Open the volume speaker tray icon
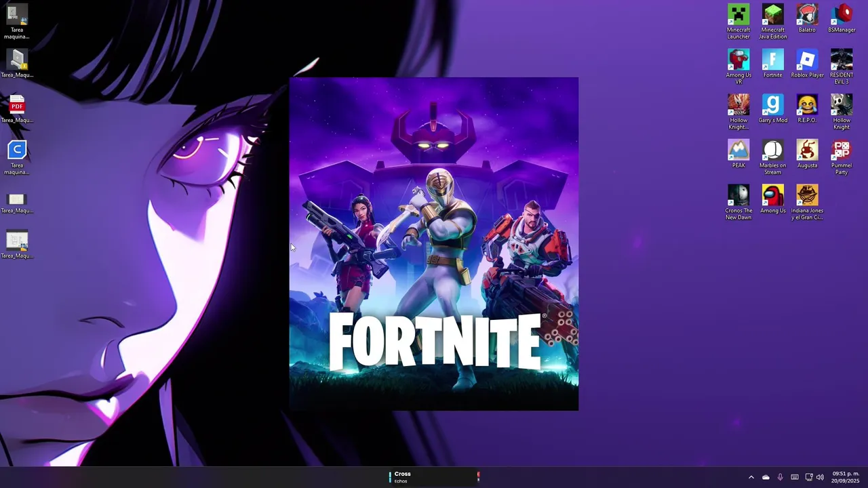 pos(820,477)
